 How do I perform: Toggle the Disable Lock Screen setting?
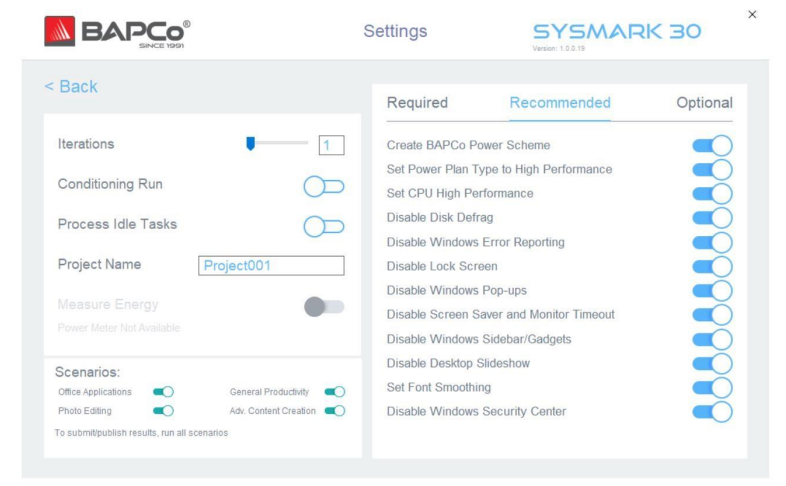[x=712, y=266]
